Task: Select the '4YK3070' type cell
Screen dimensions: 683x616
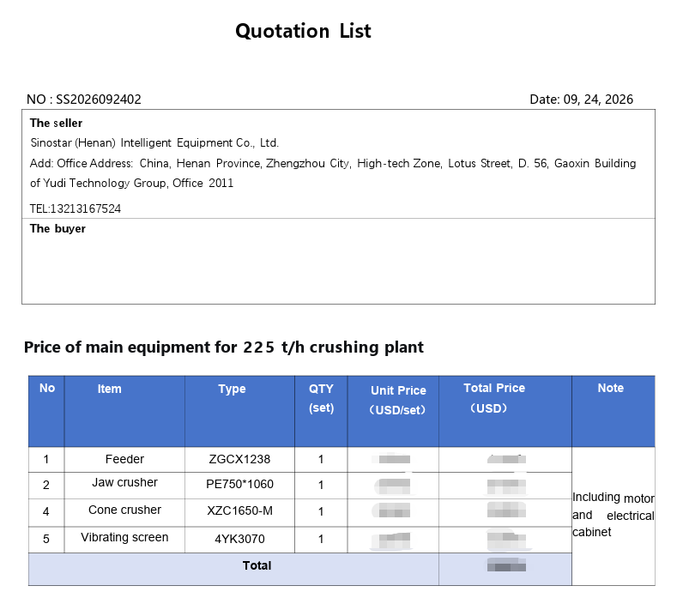Action: 239,539
